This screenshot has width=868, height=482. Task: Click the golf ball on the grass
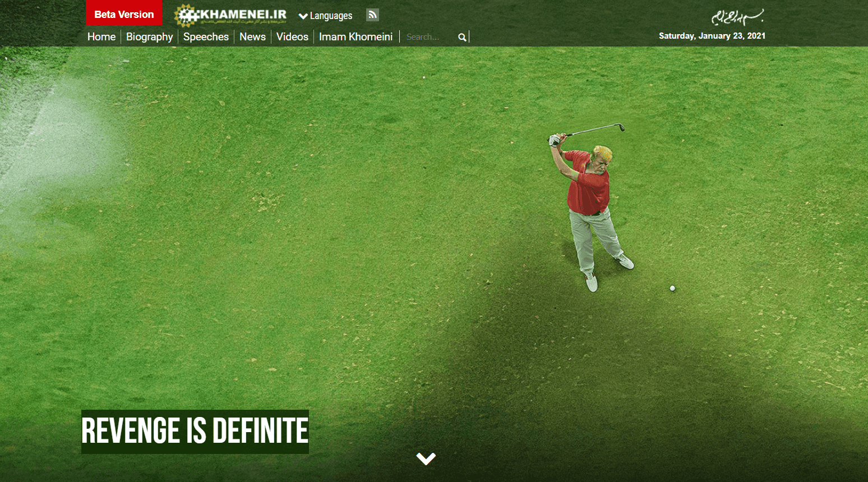(672, 288)
